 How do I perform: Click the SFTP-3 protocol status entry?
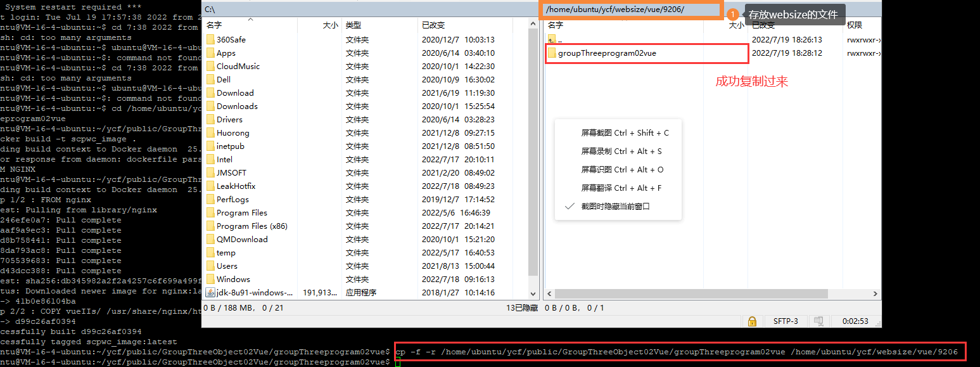786,321
